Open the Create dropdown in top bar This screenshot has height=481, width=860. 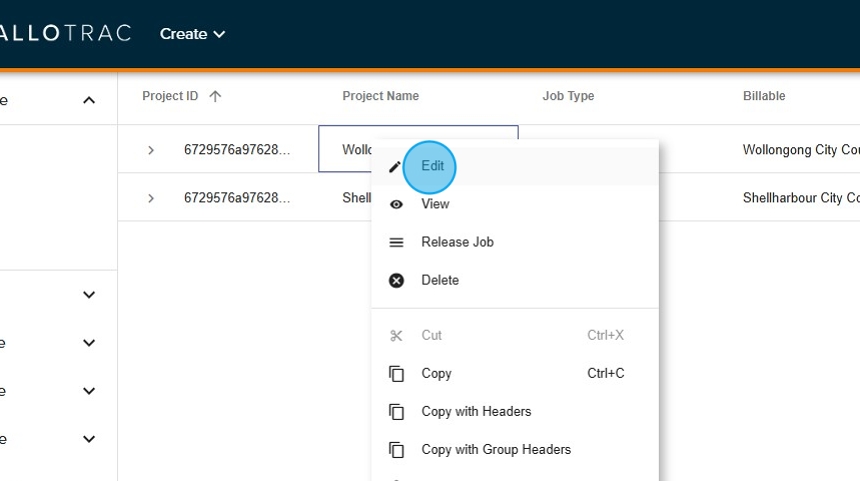(192, 34)
